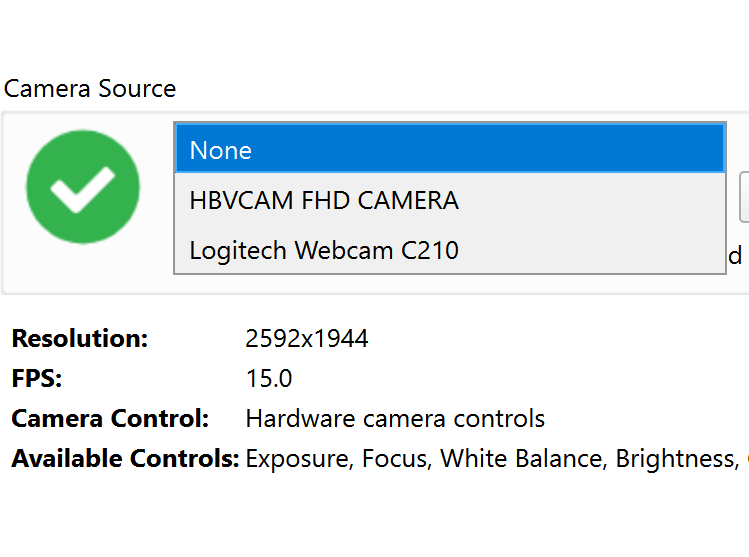Image resolution: width=749 pixels, height=557 pixels.
Task: Click the Resolution label
Action: (x=80, y=338)
